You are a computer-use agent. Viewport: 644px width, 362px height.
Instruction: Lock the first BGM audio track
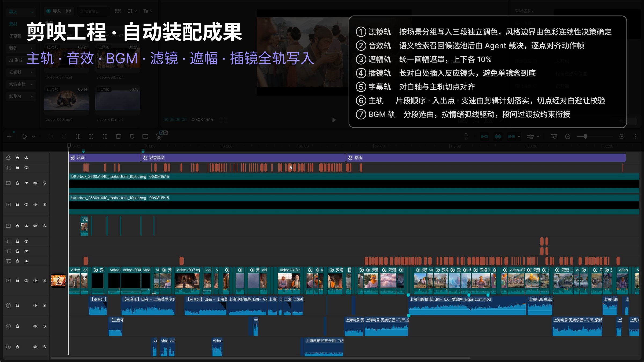[x=17, y=305]
